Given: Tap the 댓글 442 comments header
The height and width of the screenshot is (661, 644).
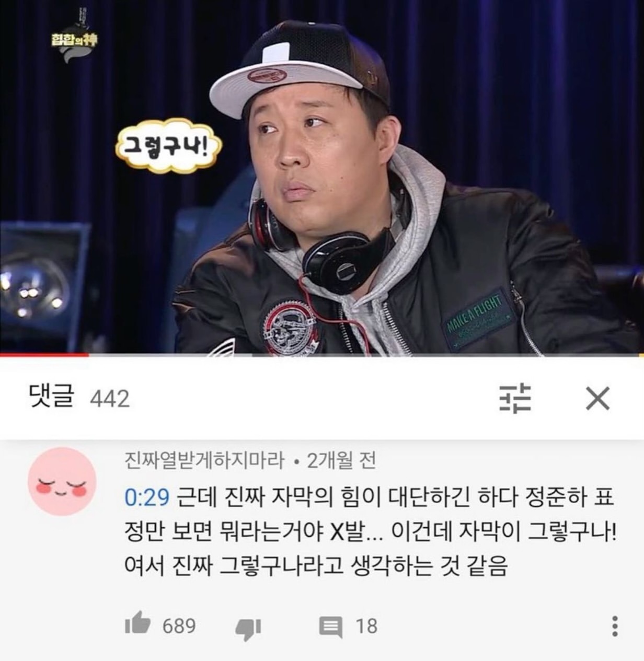Looking at the screenshot, I should [x=78, y=398].
